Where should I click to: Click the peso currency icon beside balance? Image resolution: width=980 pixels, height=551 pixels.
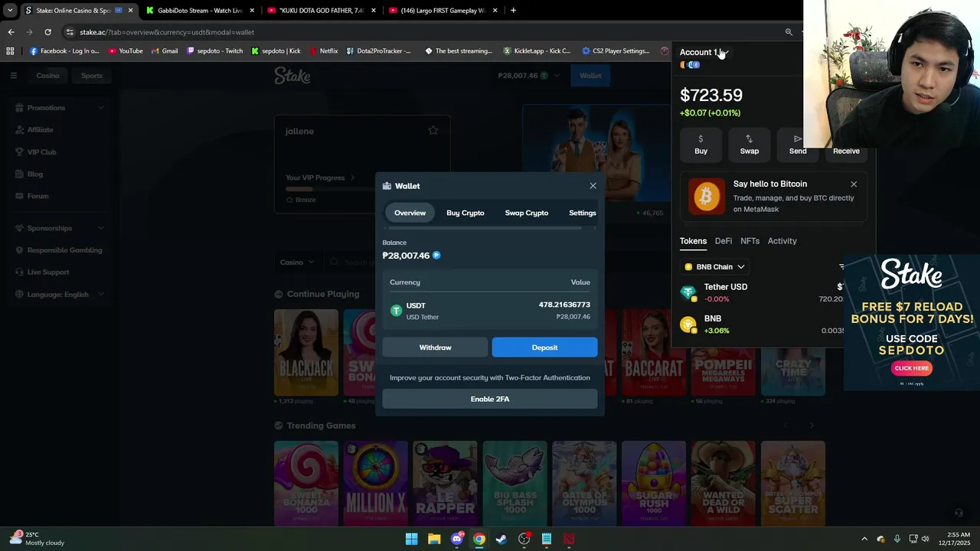(x=436, y=256)
